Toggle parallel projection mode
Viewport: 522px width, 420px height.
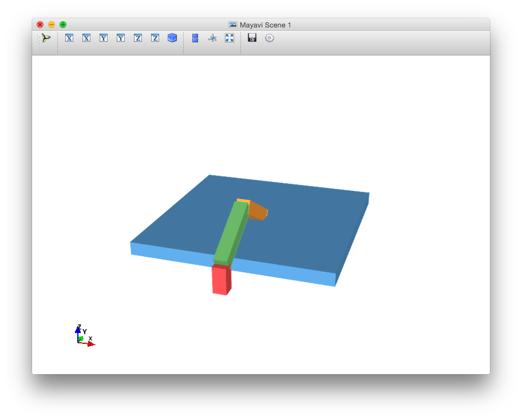pos(195,38)
